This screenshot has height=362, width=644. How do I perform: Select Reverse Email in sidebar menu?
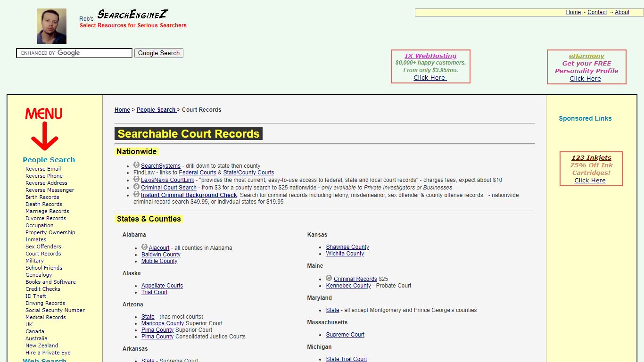click(43, 169)
